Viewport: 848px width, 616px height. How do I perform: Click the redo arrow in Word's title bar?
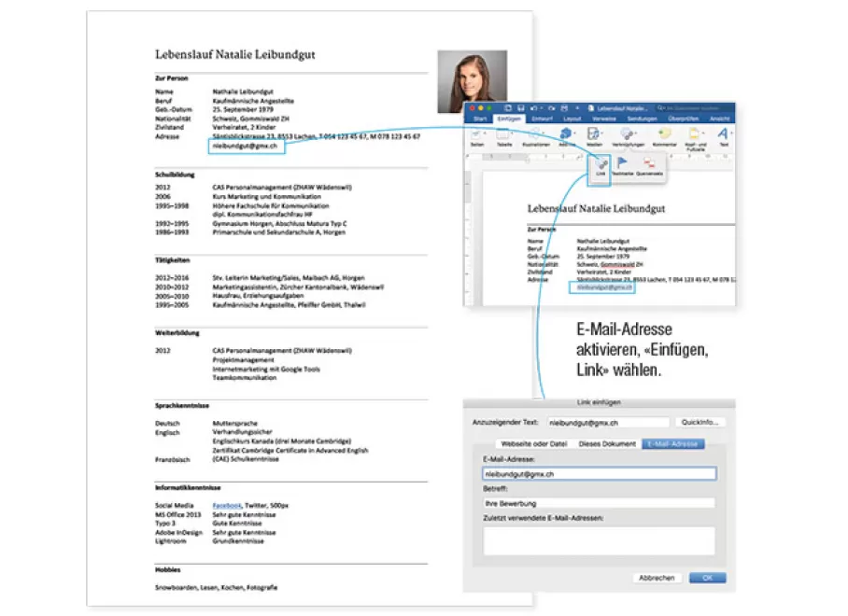click(x=551, y=108)
